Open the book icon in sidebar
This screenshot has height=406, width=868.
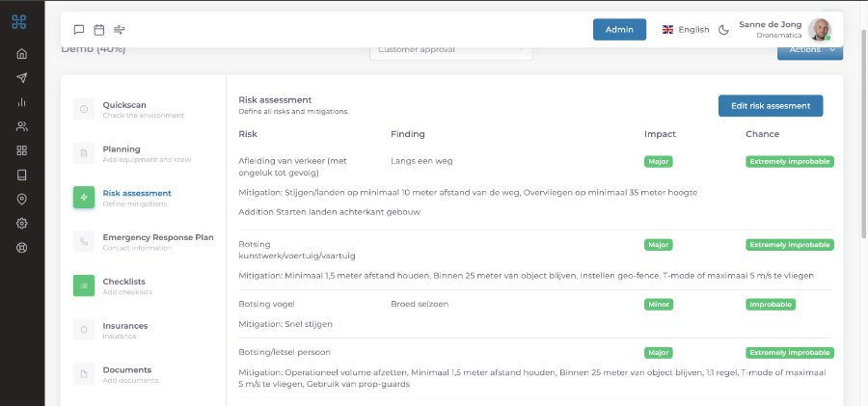22,175
